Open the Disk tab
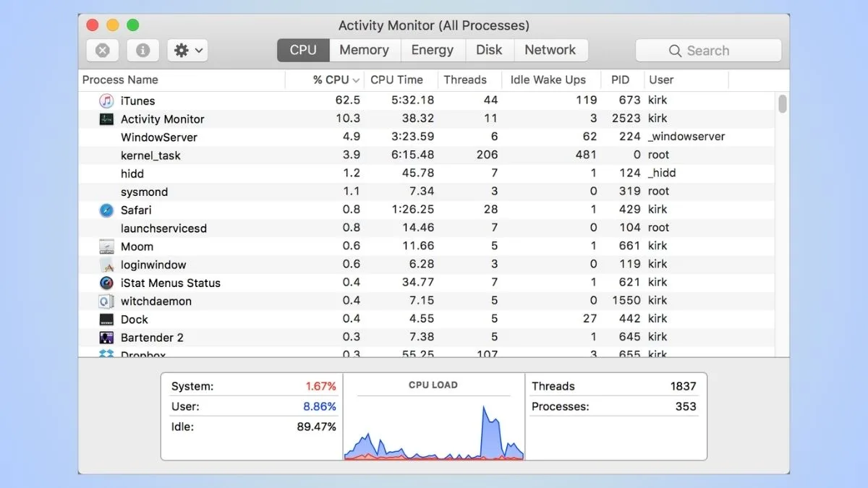Viewport: 868px width, 488px height. point(489,50)
